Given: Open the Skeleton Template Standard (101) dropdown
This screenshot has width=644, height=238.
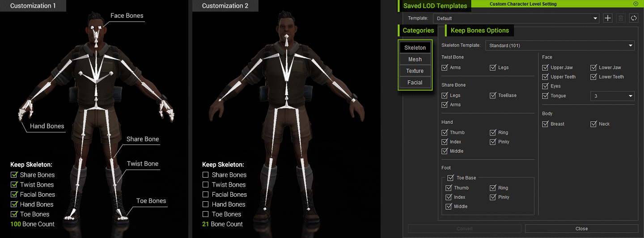Looking at the screenshot, I should coord(560,45).
